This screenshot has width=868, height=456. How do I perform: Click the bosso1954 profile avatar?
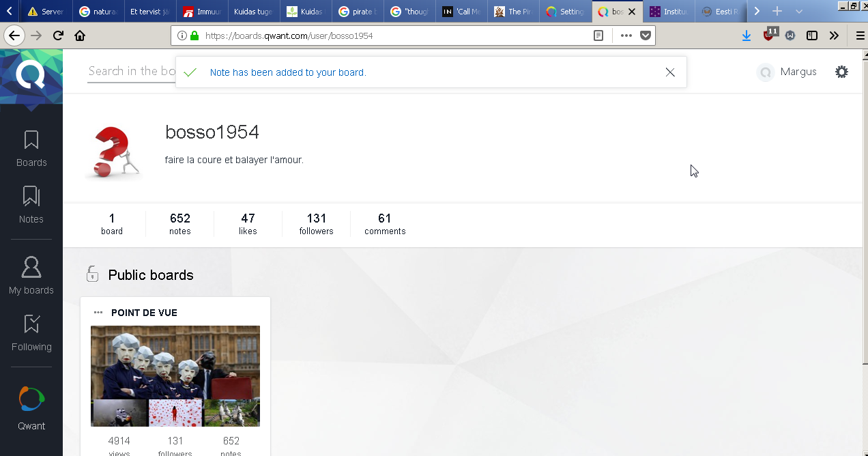point(115,152)
